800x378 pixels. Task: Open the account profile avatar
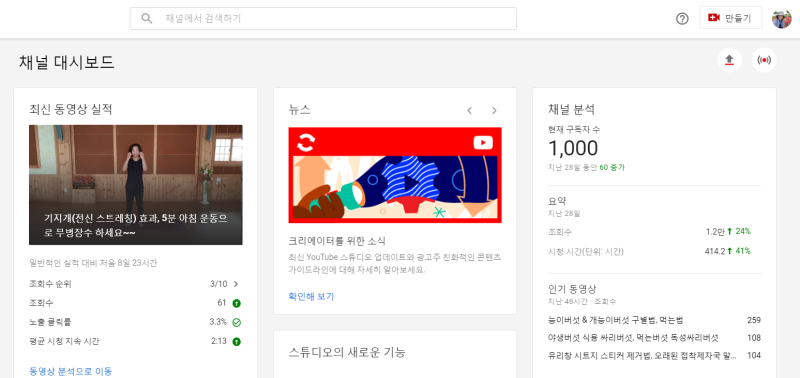pyautogui.click(x=781, y=19)
